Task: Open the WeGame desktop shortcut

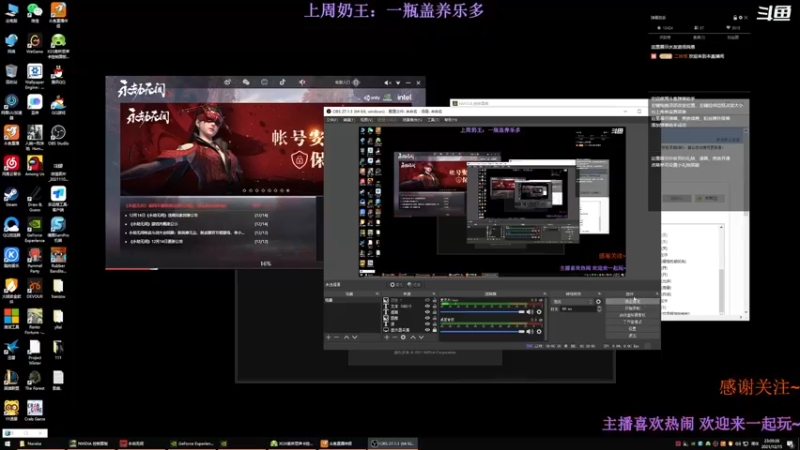Action: click(x=35, y=44)
